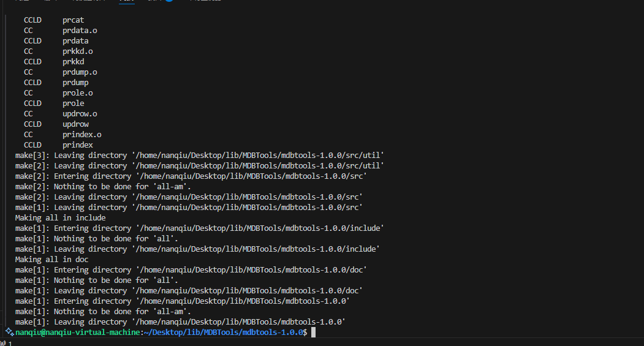Select the 'prkkd.o' output text
644x346 pixels.
78,51
